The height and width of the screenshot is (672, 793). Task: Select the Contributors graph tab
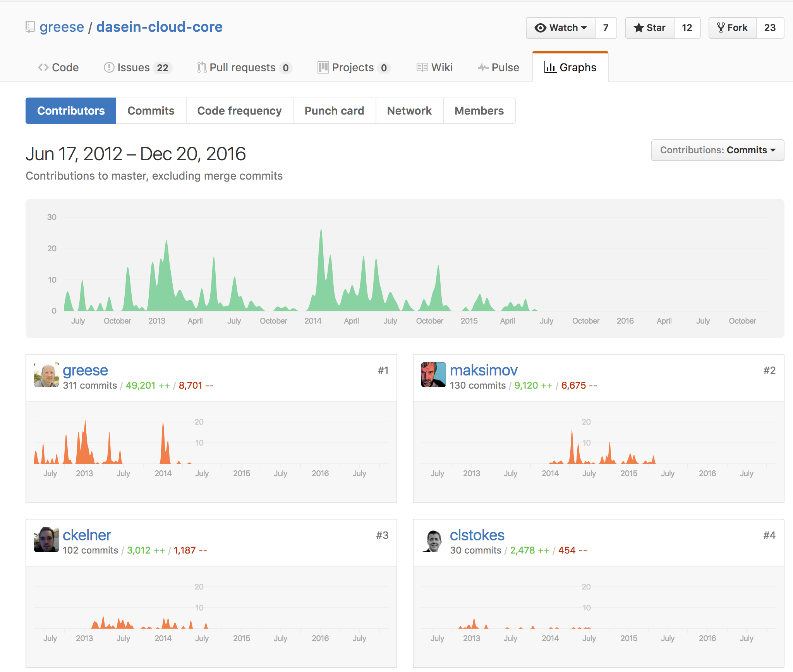(71, 111)
